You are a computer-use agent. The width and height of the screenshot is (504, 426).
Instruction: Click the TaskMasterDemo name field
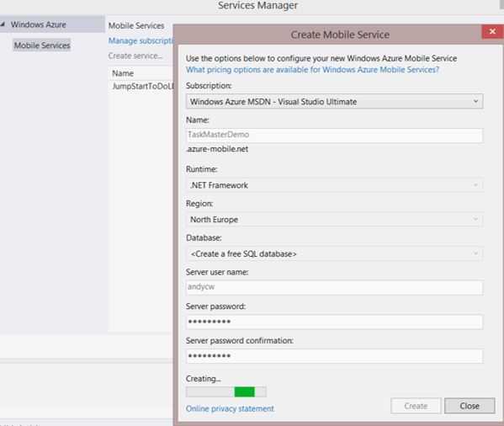click(334, 135)
